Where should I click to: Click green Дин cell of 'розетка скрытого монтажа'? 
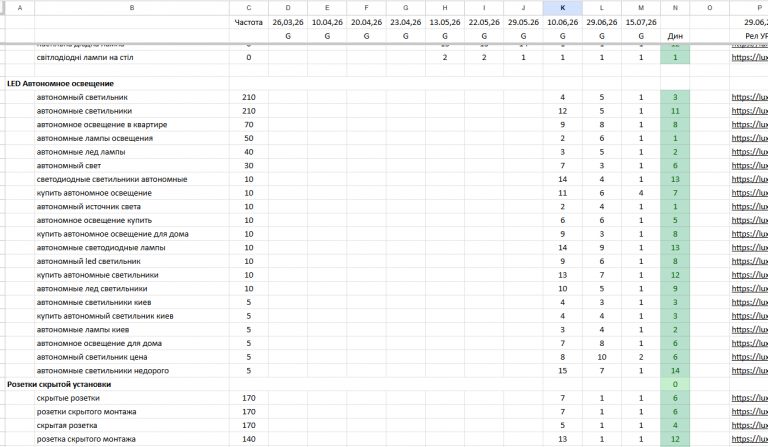coord(675,440)
